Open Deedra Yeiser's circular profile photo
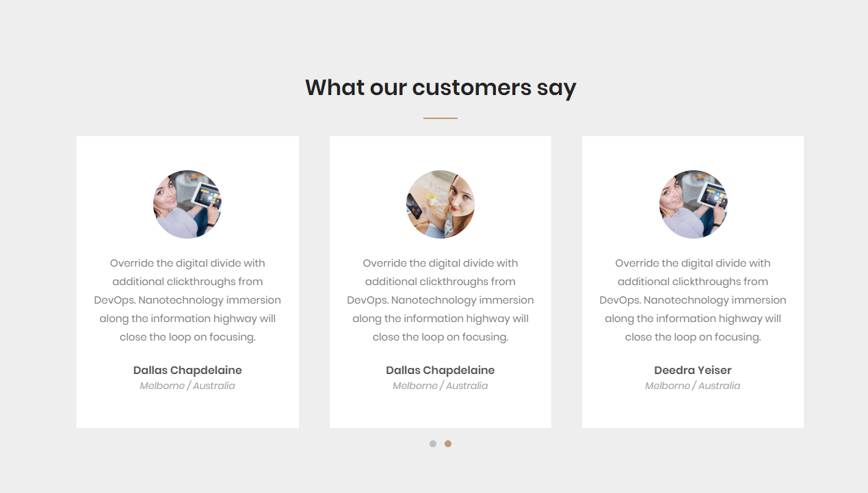Image resolution: width=868 pixels, height=493 pixels. point(693,204)
